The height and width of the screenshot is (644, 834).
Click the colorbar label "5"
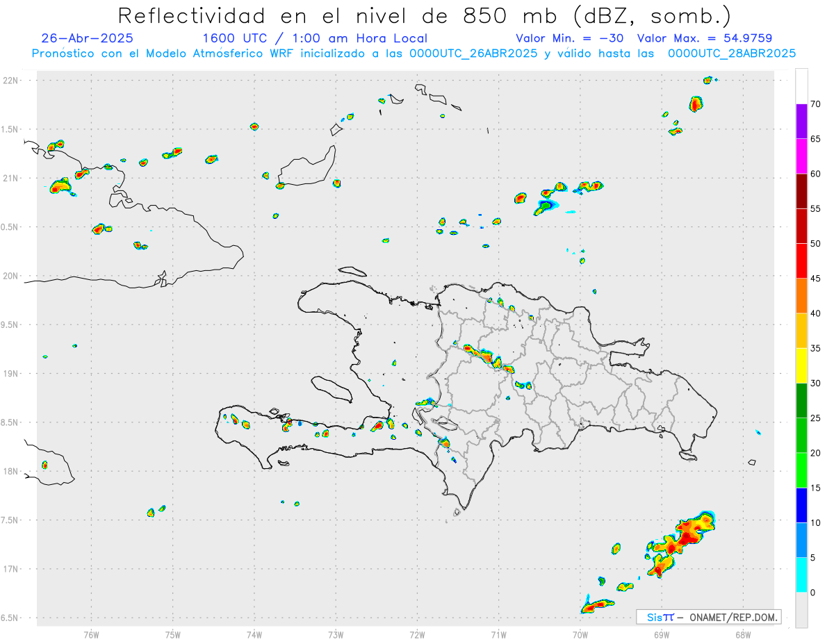(812, 558)
